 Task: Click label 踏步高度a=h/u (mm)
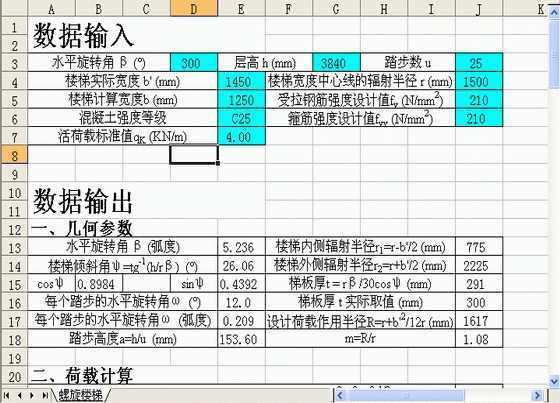tap(122, 339)
